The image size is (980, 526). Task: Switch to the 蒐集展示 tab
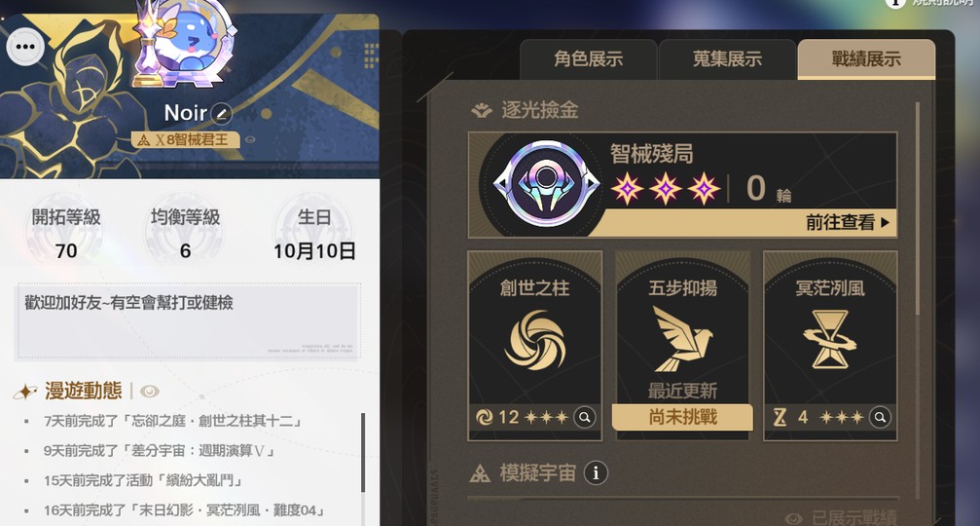[727, 58]
